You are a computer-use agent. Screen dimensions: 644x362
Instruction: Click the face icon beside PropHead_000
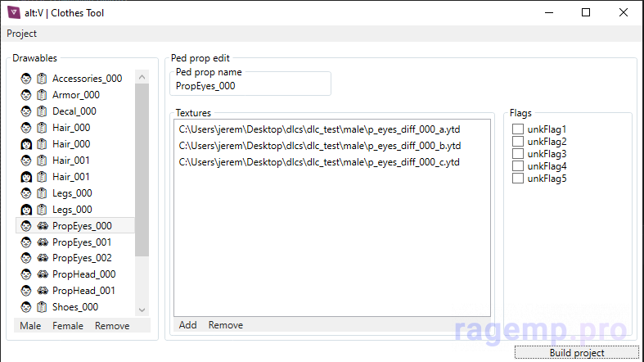(x=26, y=274)
